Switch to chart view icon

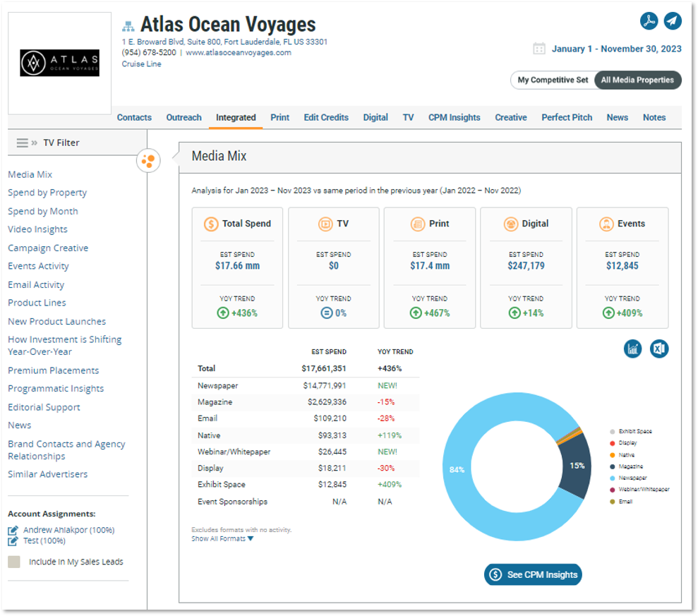coord(632,349)
